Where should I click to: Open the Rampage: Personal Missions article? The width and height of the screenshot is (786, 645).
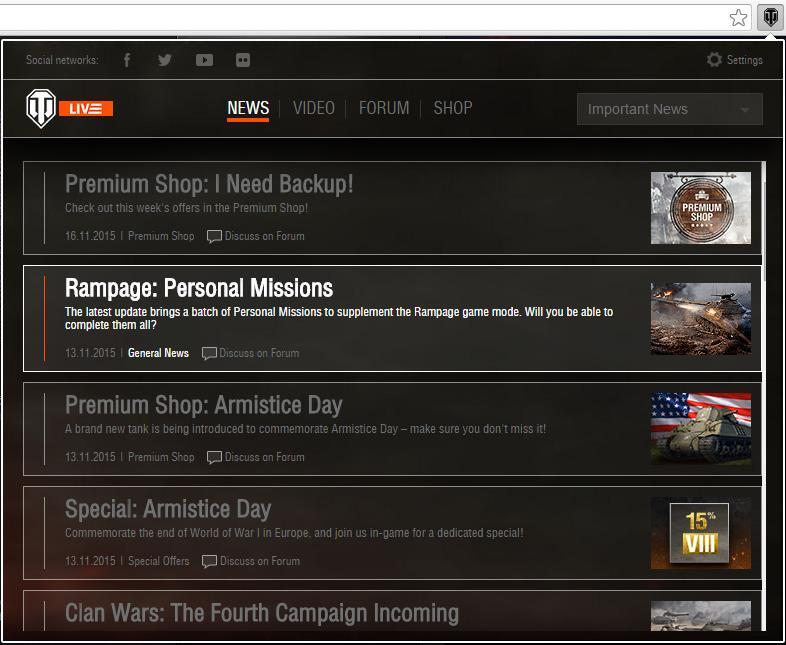click(x=199, y=289)
